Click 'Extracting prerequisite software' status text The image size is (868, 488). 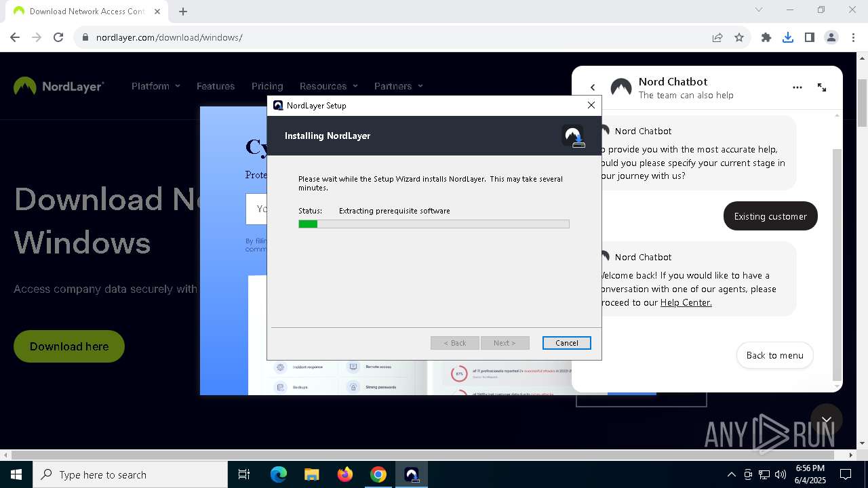pos(395,211)
